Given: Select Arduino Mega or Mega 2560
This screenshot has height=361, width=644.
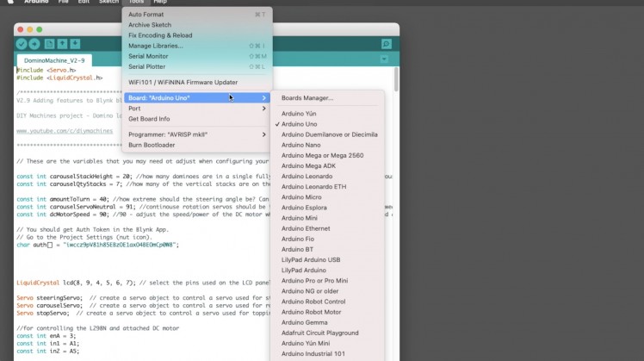Looking at the screenshot, I should (x=327, y=155).
